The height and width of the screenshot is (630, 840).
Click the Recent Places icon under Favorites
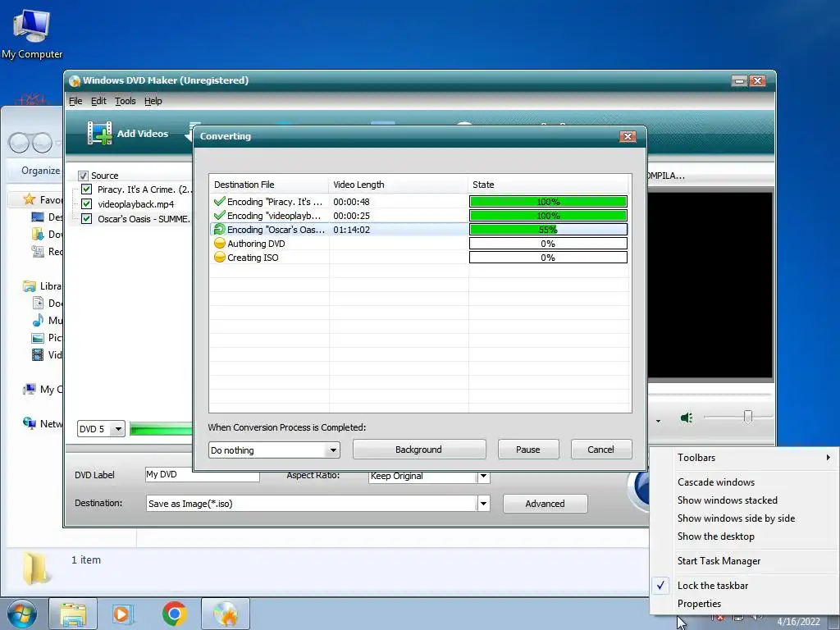point(38,251)
